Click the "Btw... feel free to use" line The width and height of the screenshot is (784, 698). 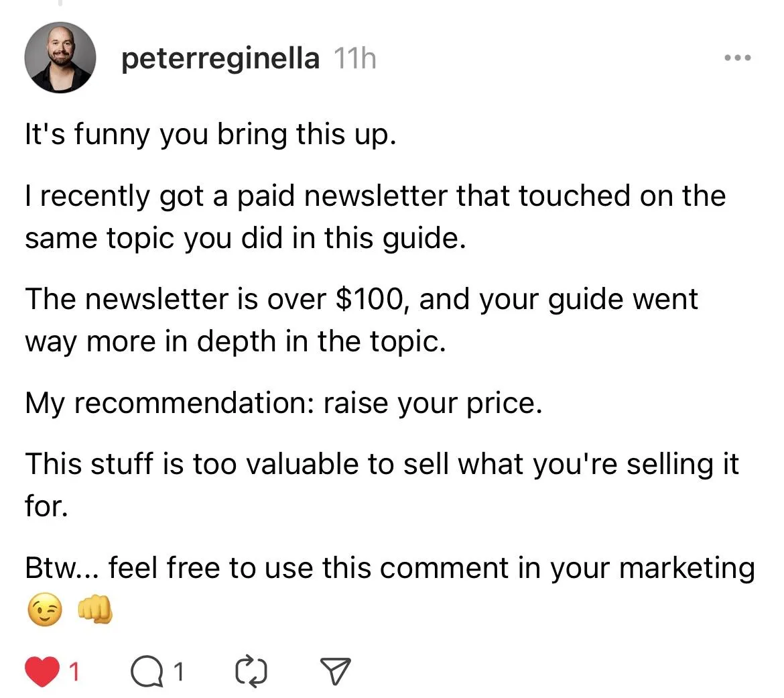pos(268,568)
